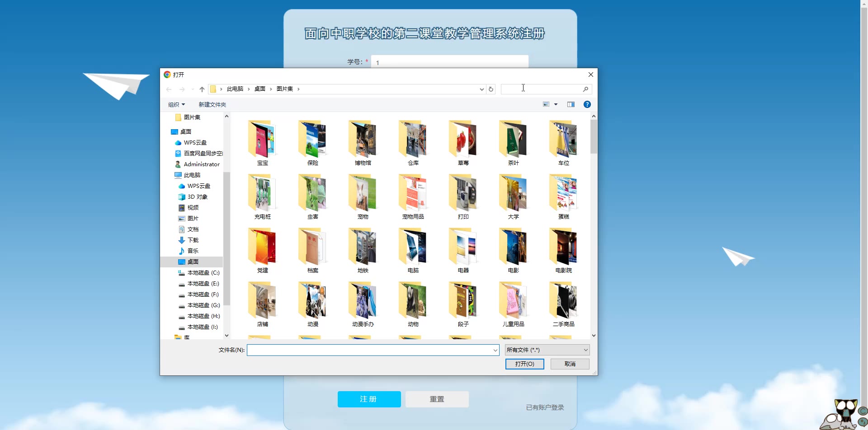Click 桌面 in the address path
Image resolution: width=868 pixels, height=430 pixels.
260,89
